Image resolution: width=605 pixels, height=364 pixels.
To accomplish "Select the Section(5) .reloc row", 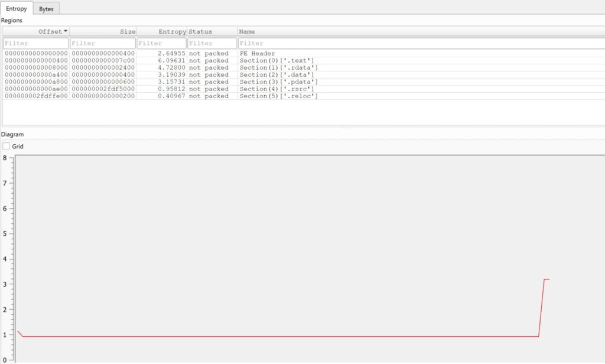I will coord(278,96).
